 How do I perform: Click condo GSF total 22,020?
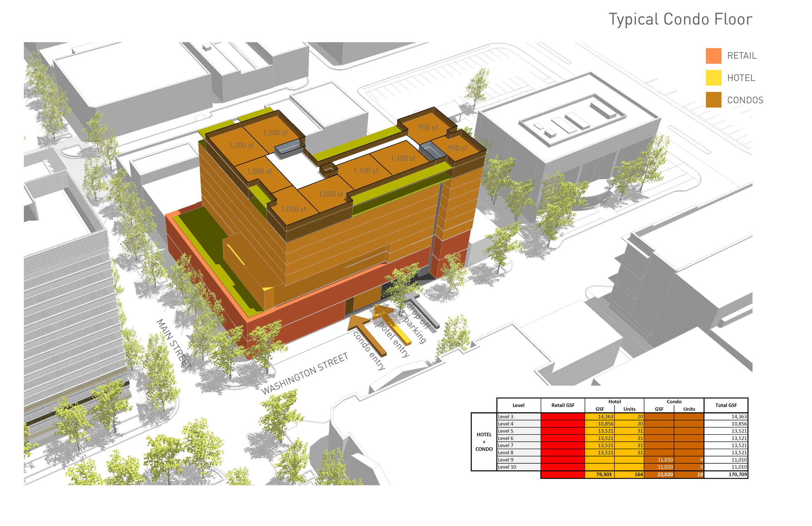(659, 474)
